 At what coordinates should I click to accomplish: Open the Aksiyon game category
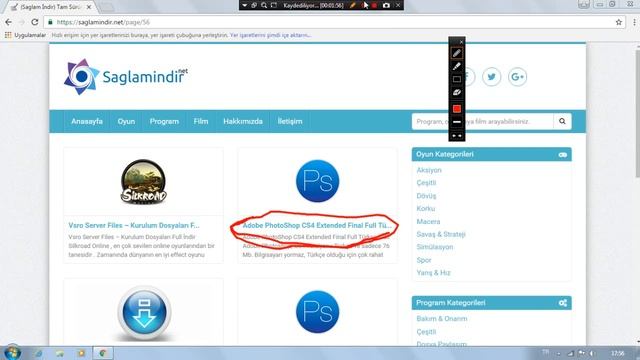click(429, 170)
